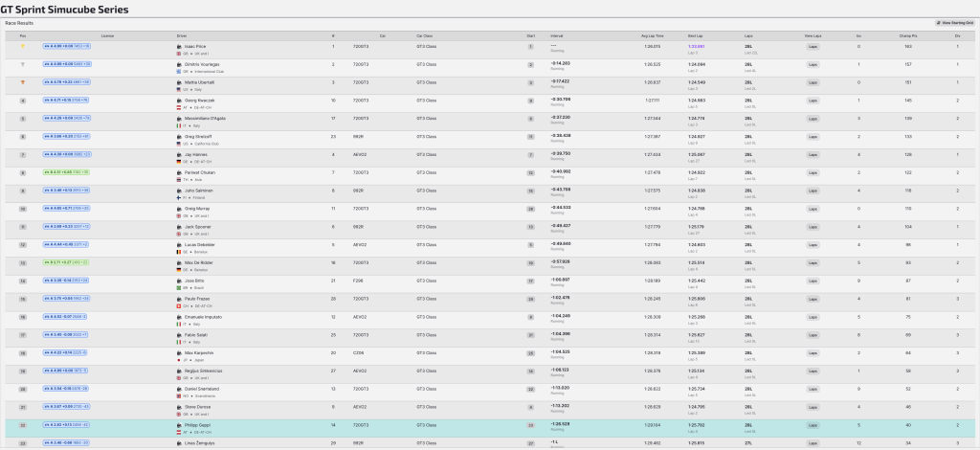Click the helmet icon beside Philipp Geppl
This screenshot has height=450, width=980.
point(179,426)
